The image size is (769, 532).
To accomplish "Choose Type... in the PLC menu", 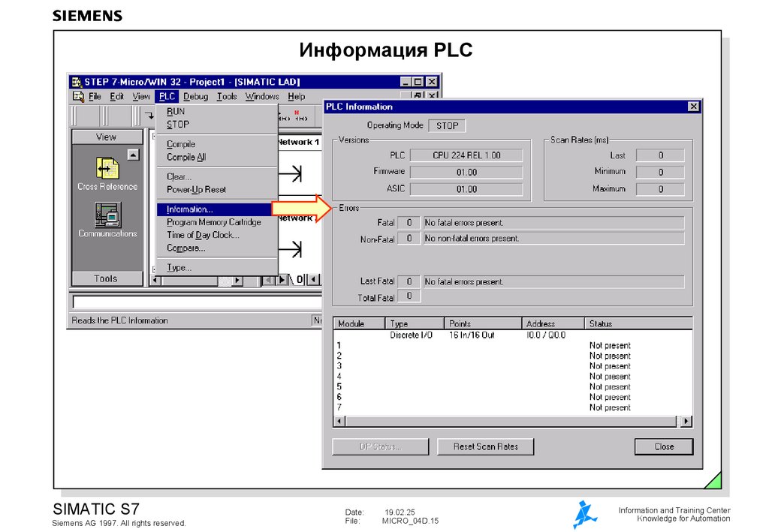I will tap(216, 267).
